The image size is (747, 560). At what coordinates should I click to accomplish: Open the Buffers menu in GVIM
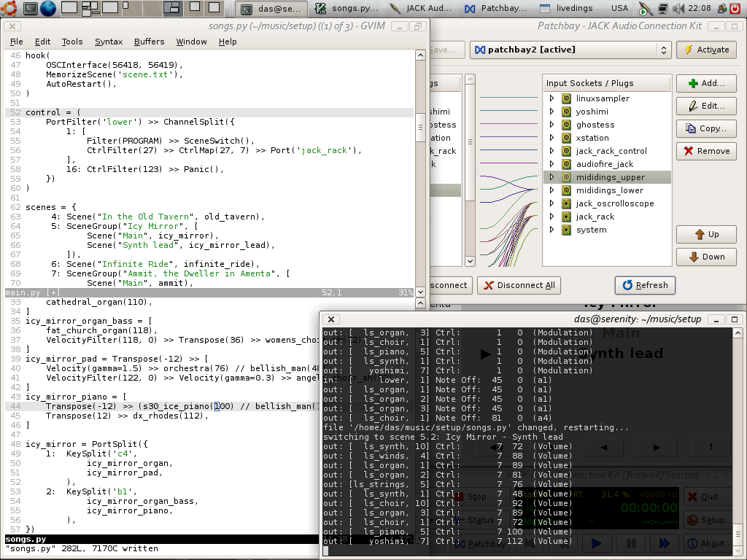click(x=149, y=42)
